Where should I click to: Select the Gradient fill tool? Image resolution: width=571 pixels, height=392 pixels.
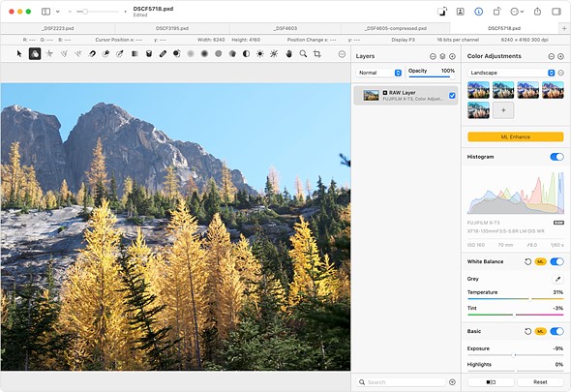(135, 54)
